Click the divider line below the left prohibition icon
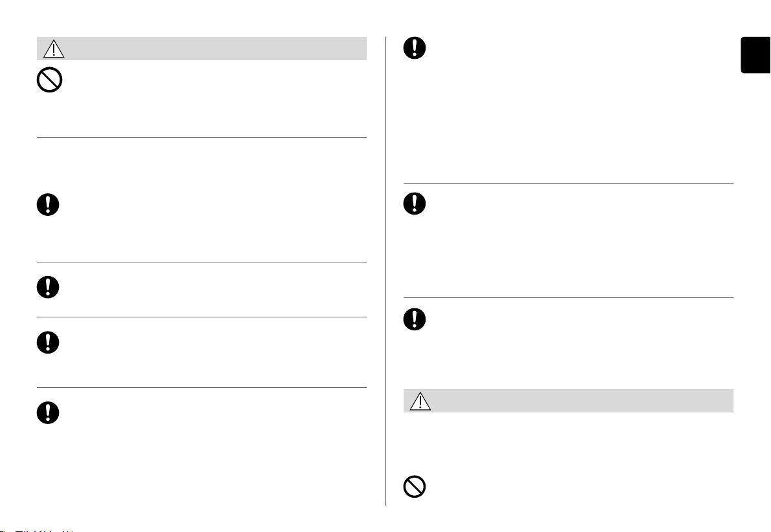771x532 pixels. 202,138
